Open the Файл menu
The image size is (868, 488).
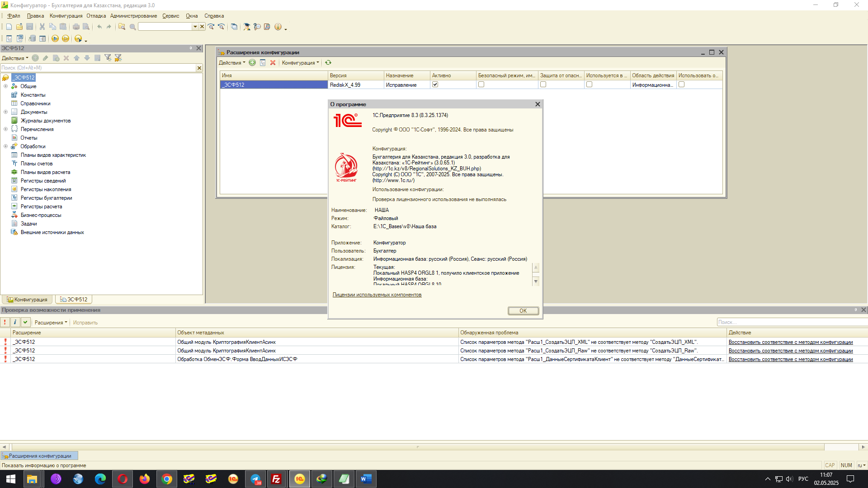[14, 16]
